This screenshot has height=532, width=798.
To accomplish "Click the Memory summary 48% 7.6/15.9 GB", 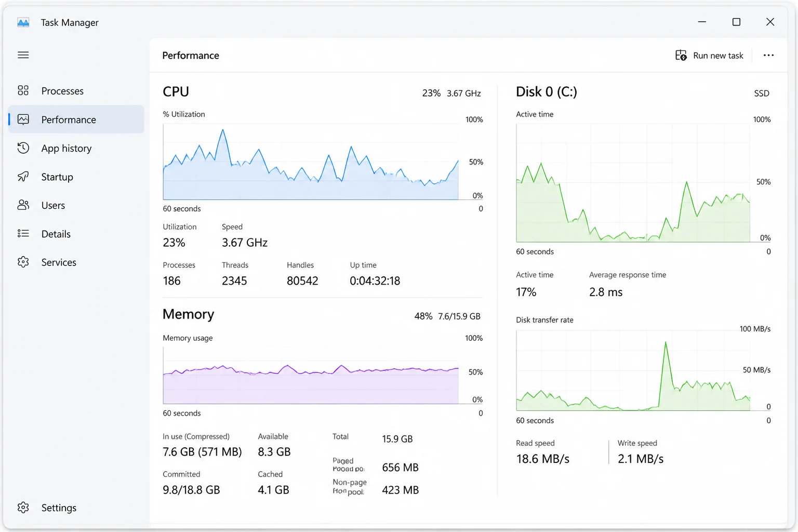I will (447, 316).
